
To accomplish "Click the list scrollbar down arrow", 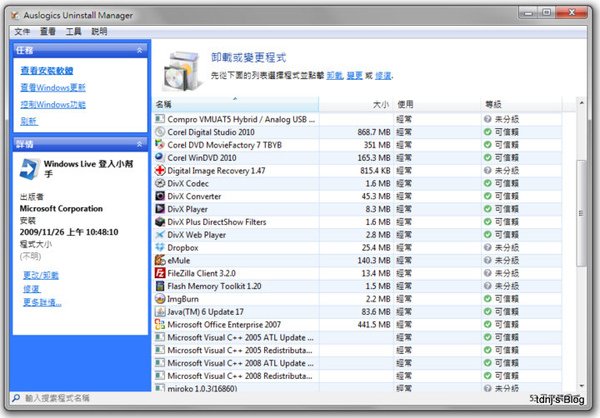I will pyautogui.click(x=581, y=386).
